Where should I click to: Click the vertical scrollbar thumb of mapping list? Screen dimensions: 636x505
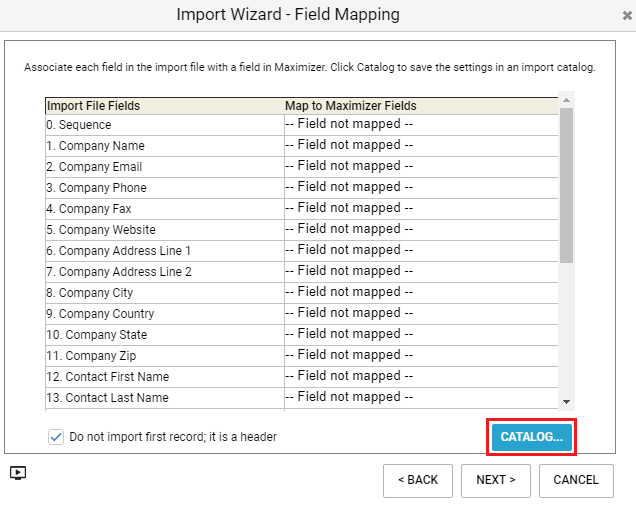pyautogui.click(x=566, y=185)
